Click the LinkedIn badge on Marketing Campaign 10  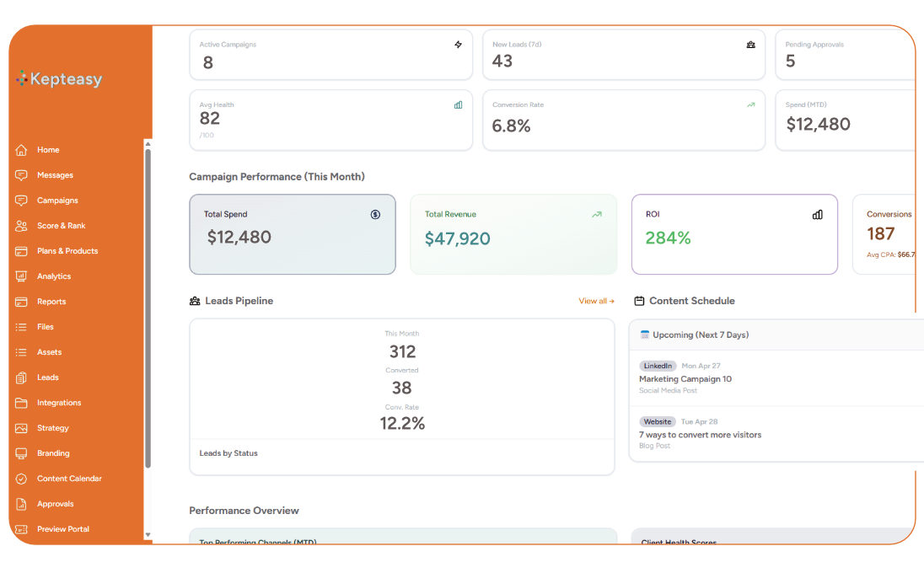click(658, 366)
